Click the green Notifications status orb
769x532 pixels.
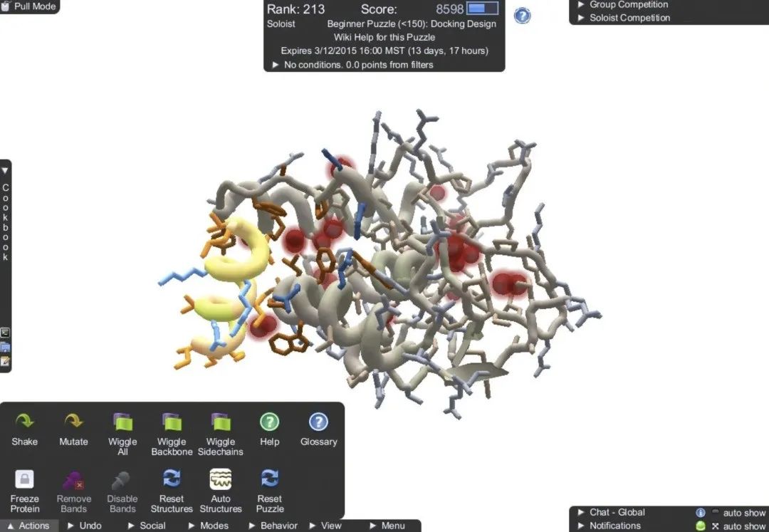pos(701,526)
